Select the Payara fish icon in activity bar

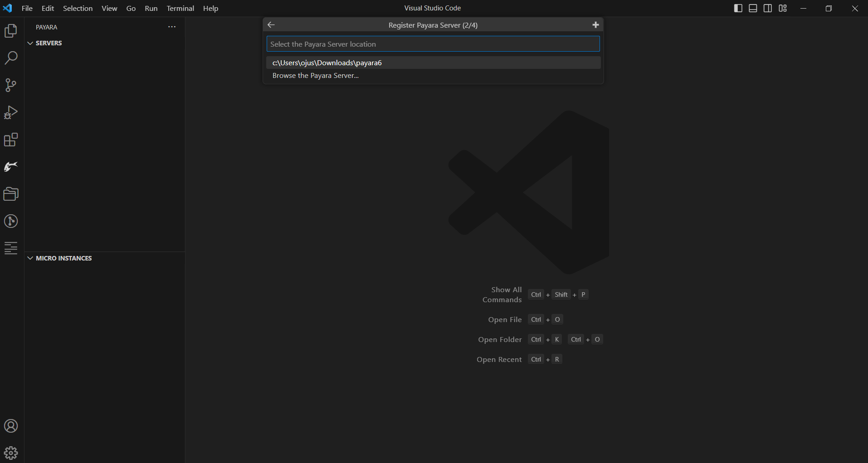click(11, 167)
